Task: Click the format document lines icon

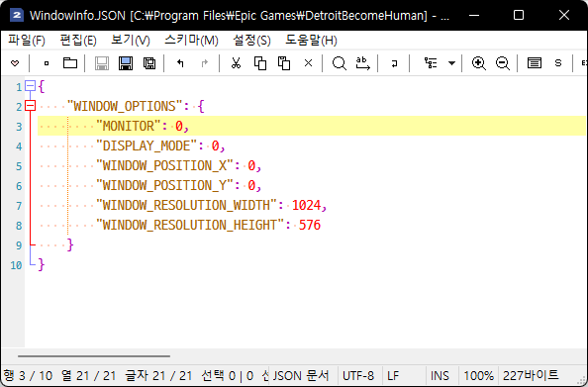Action: click(x=535, y=63)
